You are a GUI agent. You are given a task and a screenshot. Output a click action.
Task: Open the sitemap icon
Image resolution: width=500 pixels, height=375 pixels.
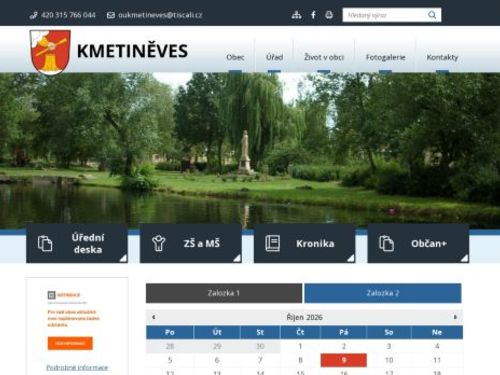click(x=296, y=15)
